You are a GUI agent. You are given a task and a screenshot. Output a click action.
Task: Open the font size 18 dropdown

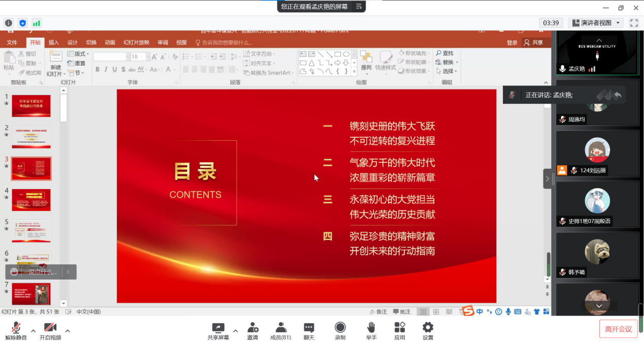[x=148, y=57]
